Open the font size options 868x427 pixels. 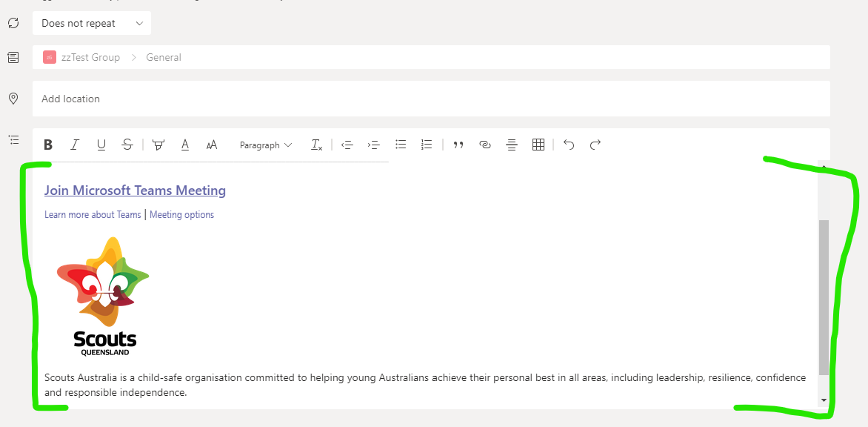pos(212,145)
